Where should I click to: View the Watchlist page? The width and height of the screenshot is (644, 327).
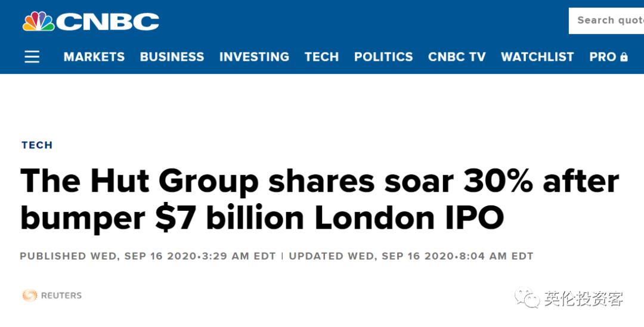coord(537,57)
